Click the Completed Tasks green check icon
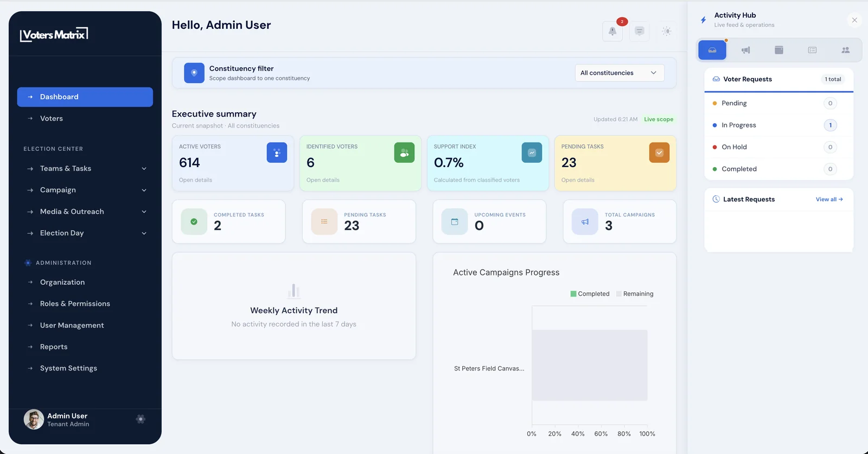 tap(194, 221)
